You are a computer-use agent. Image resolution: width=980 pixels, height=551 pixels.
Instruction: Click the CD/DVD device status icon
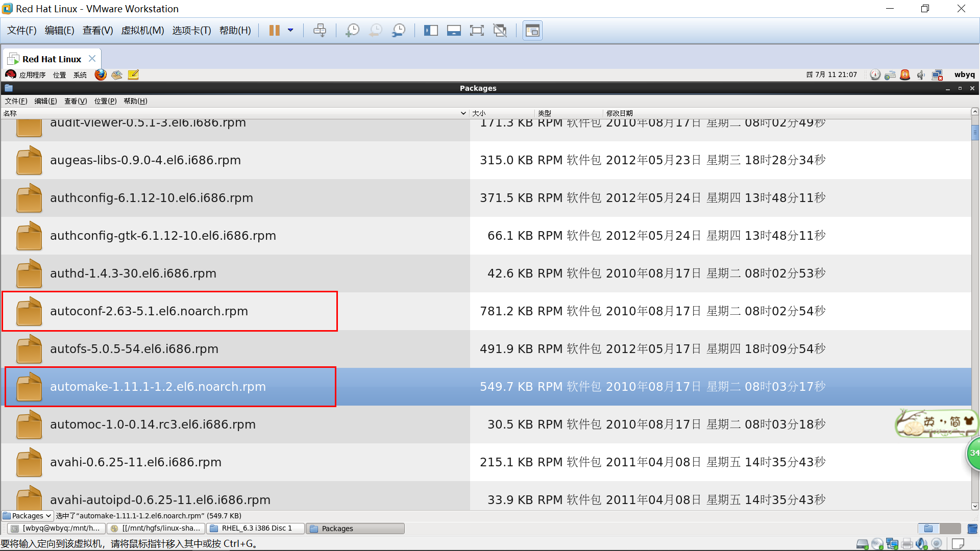877,544
